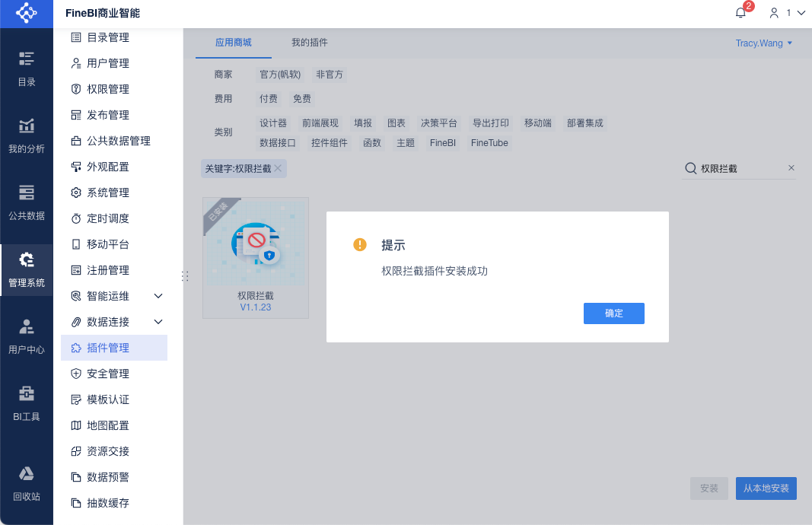Filter category 部署集成
Screen dimensions: 812x525
point(584,123)
